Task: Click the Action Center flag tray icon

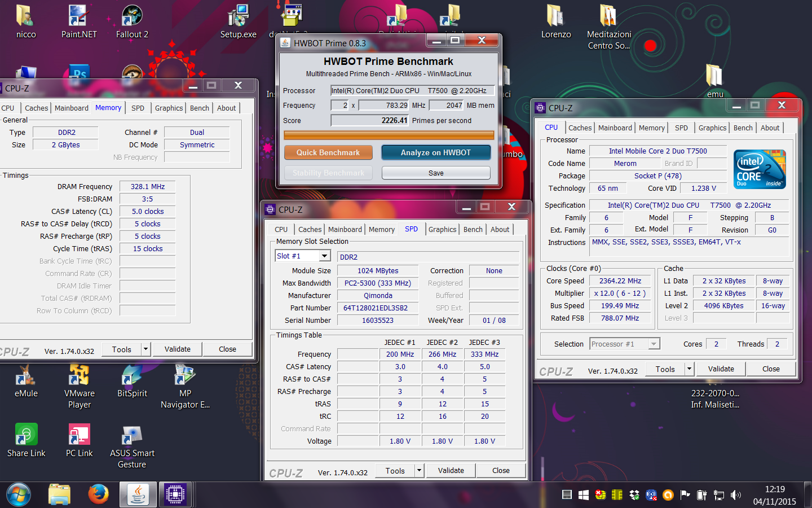Action: tap(685, 495)
